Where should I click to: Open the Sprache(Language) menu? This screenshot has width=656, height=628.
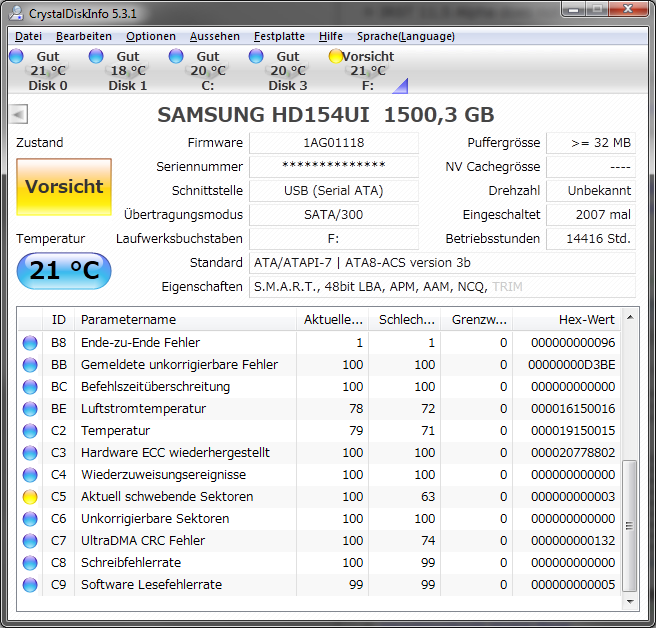point(406,36)
